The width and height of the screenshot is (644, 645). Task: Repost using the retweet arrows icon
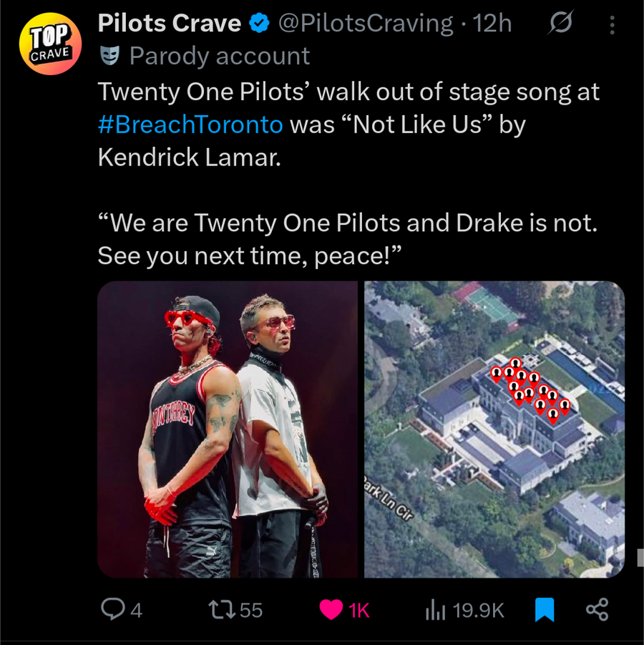pyautogui.click(x=222, y=609)
